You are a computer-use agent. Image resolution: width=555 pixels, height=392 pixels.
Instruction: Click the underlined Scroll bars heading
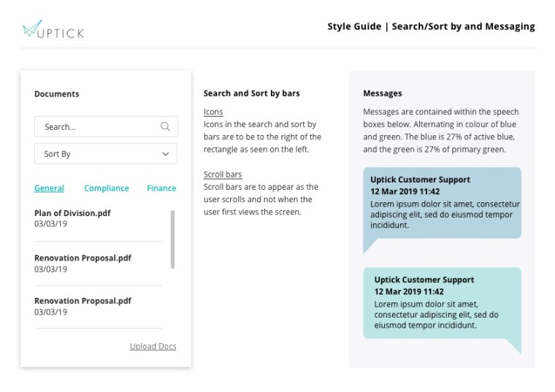coord(223,174)
